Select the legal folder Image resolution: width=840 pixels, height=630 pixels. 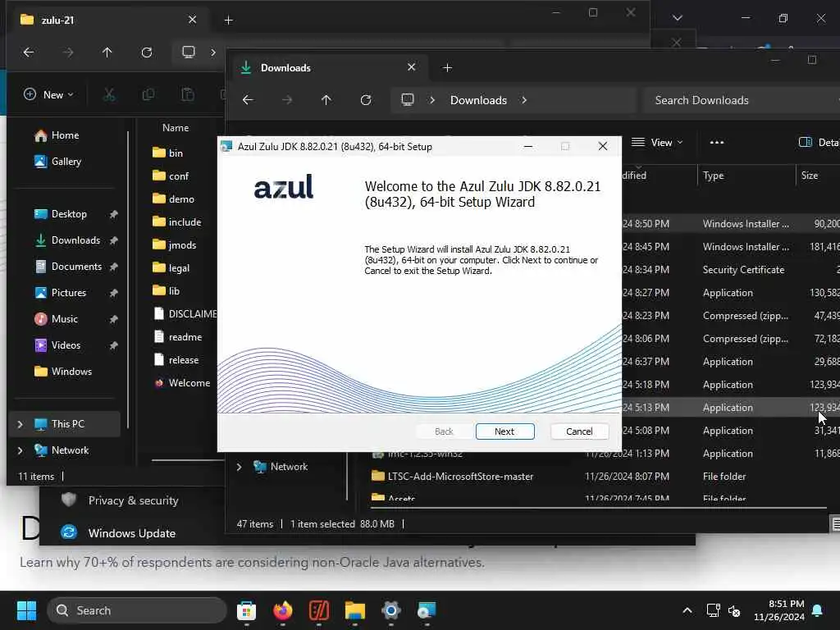pyautogui.click(x=171, y=268)
